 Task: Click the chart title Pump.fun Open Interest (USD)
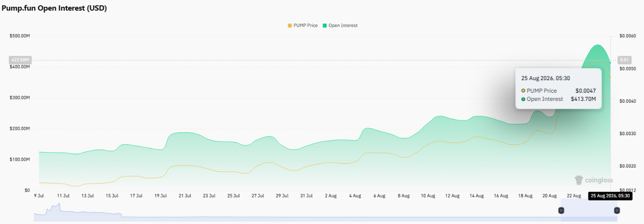[x=54, y=8]
